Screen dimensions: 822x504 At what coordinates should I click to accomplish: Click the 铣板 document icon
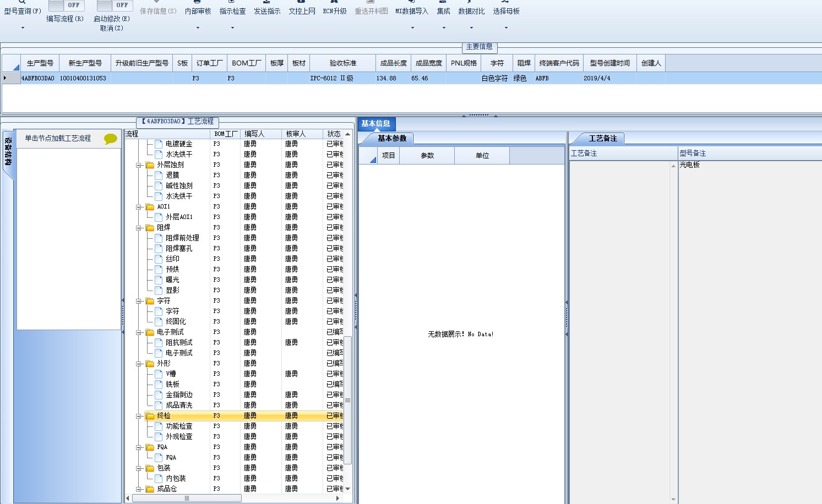click(159, 385)
